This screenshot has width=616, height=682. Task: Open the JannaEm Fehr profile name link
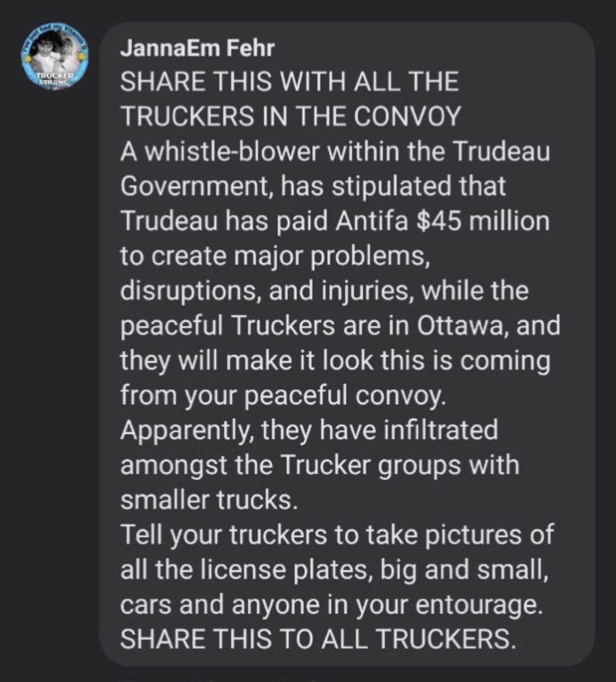click(x=198, y=48)
